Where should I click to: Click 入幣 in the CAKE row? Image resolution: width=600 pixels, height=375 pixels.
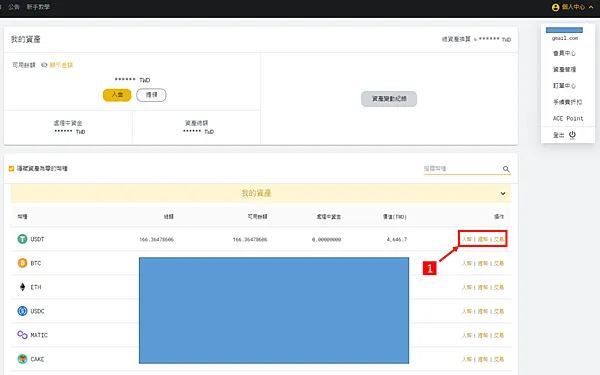[x=466, y=359]
